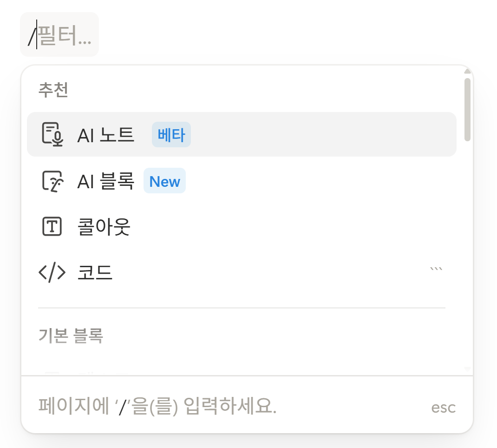Click the esc label in the footer
The height and width of the screenshot is (448, 497).
(443, 408)
